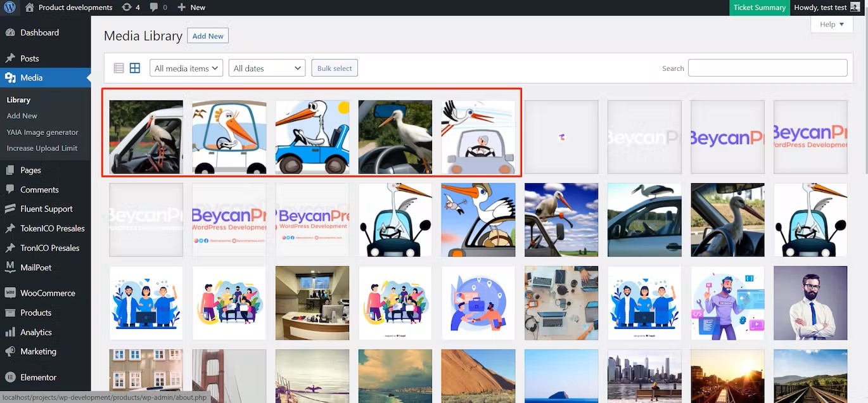868x403 pixels.
Task: Click the WordPress logo in the admin bar
Action: click(10, 8)
